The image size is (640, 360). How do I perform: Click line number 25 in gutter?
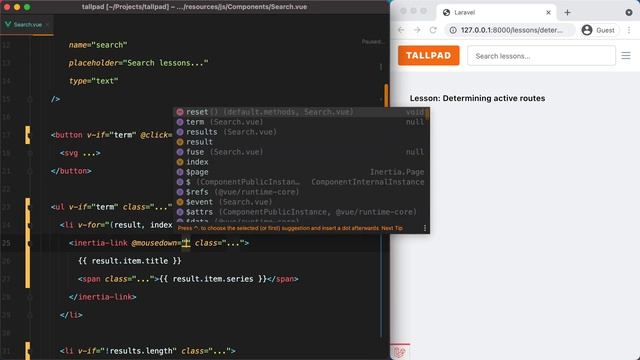point(6,243)
